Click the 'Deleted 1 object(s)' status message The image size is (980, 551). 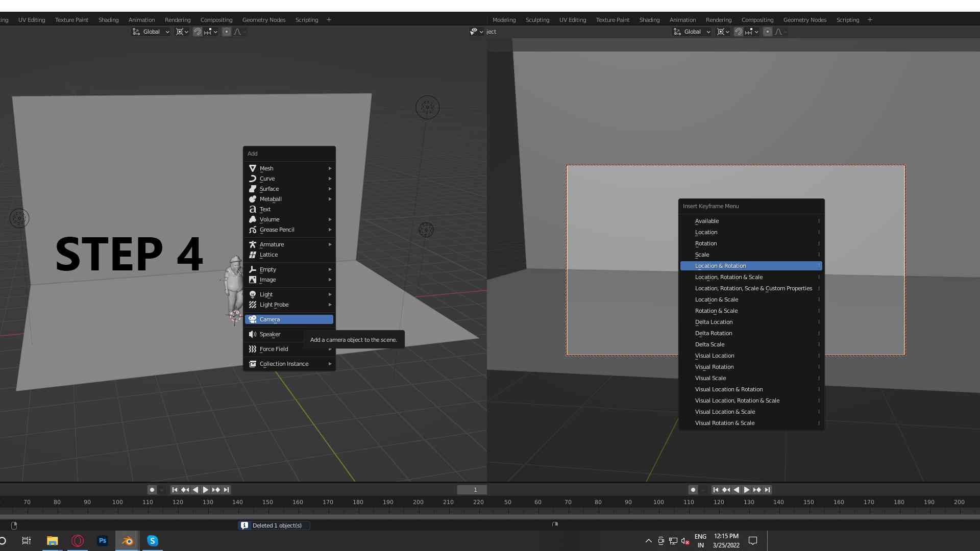pos(278,525)
